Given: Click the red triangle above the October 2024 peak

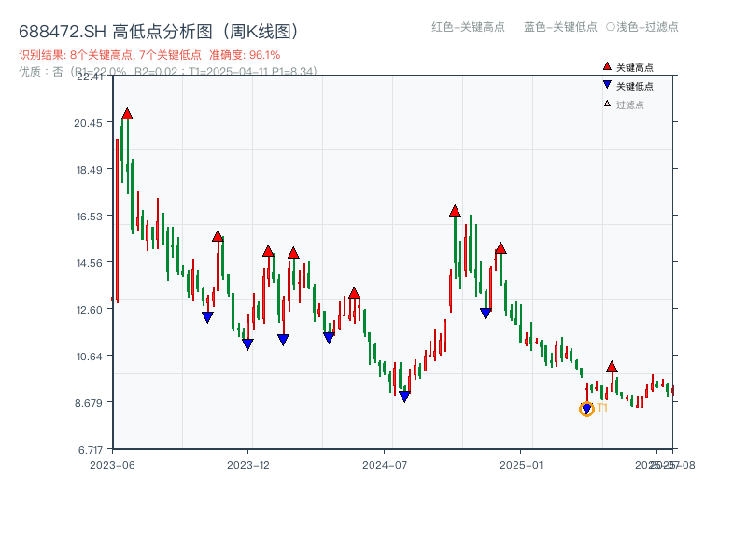Looking at the screenshot, I should point(455,212).
